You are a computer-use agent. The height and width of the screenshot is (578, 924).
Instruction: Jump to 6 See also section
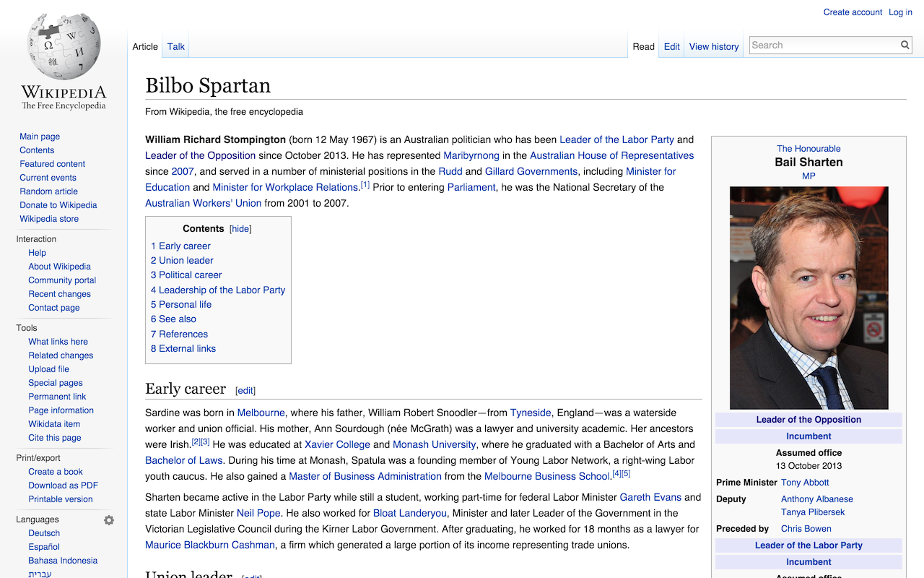pyautogui.click(x=173, y=319)
